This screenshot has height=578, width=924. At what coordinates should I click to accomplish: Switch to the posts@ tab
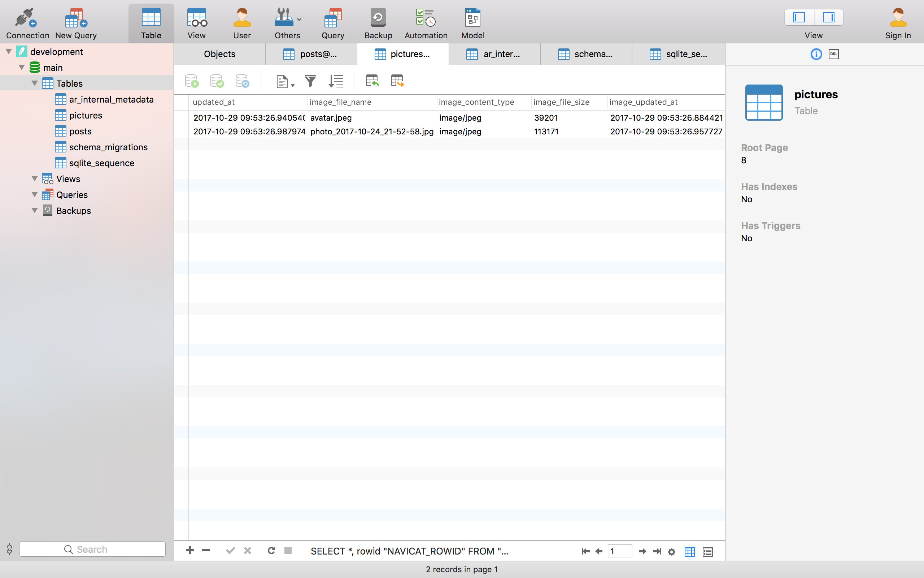311,54
